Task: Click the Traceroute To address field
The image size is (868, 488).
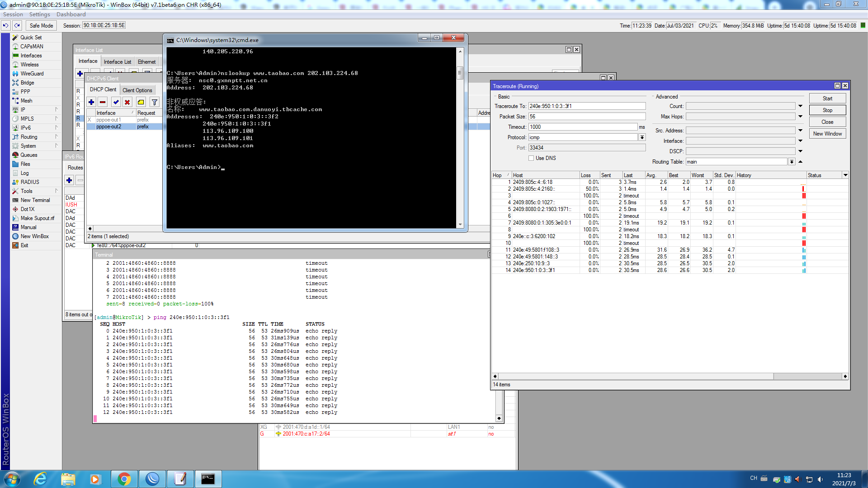Action: click(x=587, y=106)
